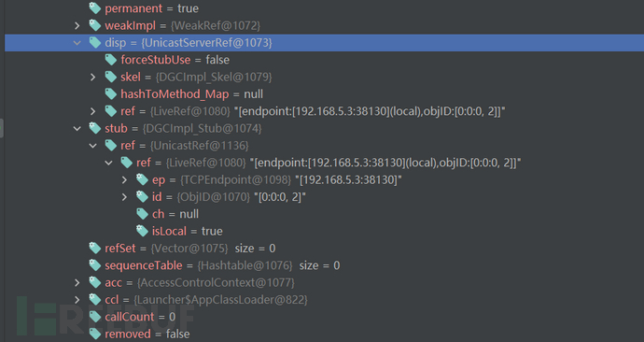Click the tag icon beside ch = null
The width and height of the screenshot is (644, 342).
click(x=142, y=214)
